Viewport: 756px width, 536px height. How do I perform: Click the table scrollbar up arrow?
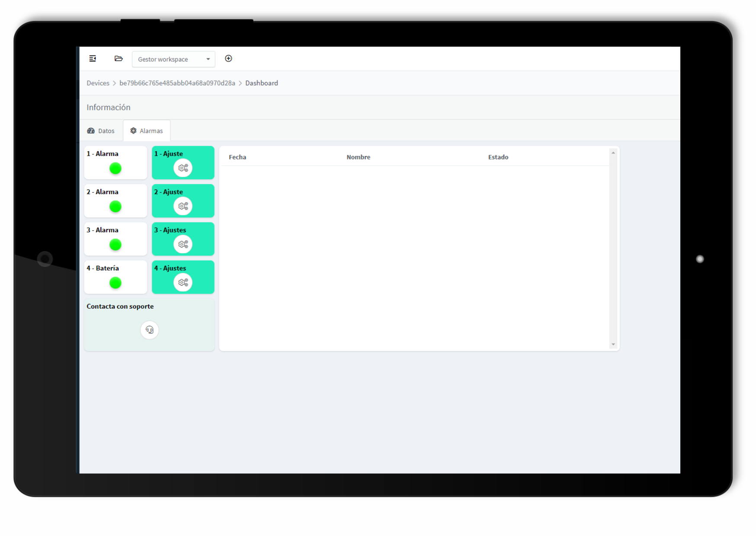tap(613, 153)
